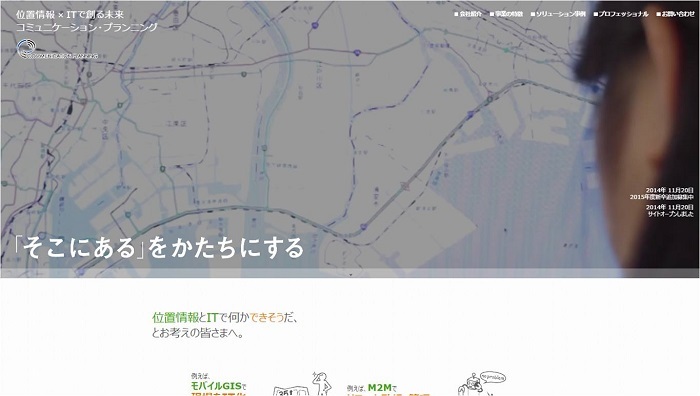
Task: Open the ソリューション事例 menu item
Action: coord(558,14)
